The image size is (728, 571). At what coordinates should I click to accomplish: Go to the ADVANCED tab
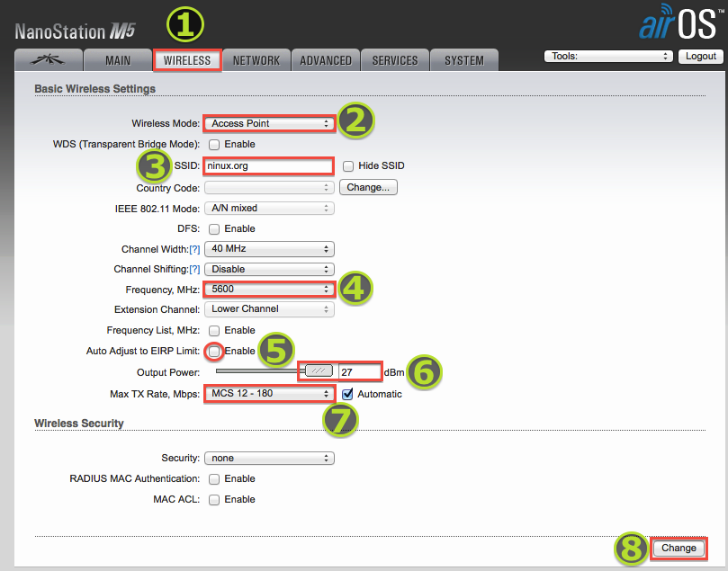326,60
